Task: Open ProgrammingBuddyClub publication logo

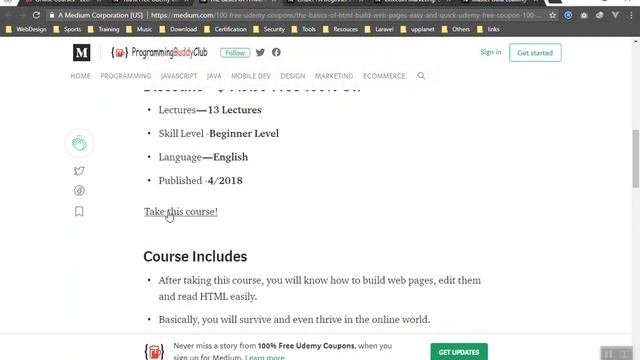Action: click(x=159, y=53)
